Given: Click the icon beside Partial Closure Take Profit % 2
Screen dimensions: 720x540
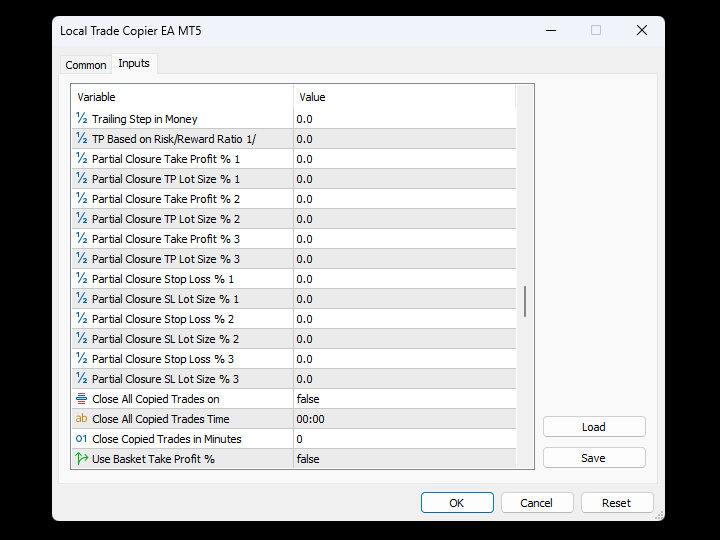Looking at the screenshot, I should [82, 198].
